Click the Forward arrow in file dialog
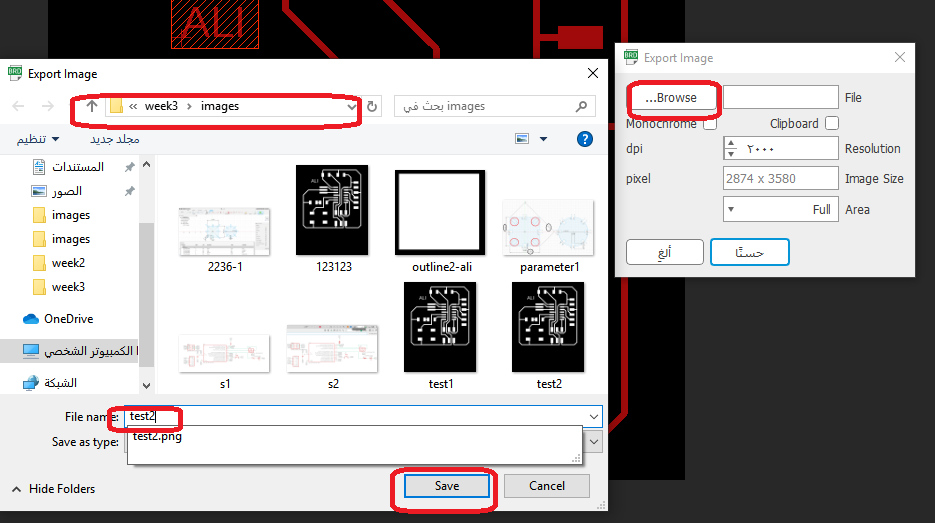Image resolution: width=935 pixels, height=523 pixels. (x=48, y=106)
